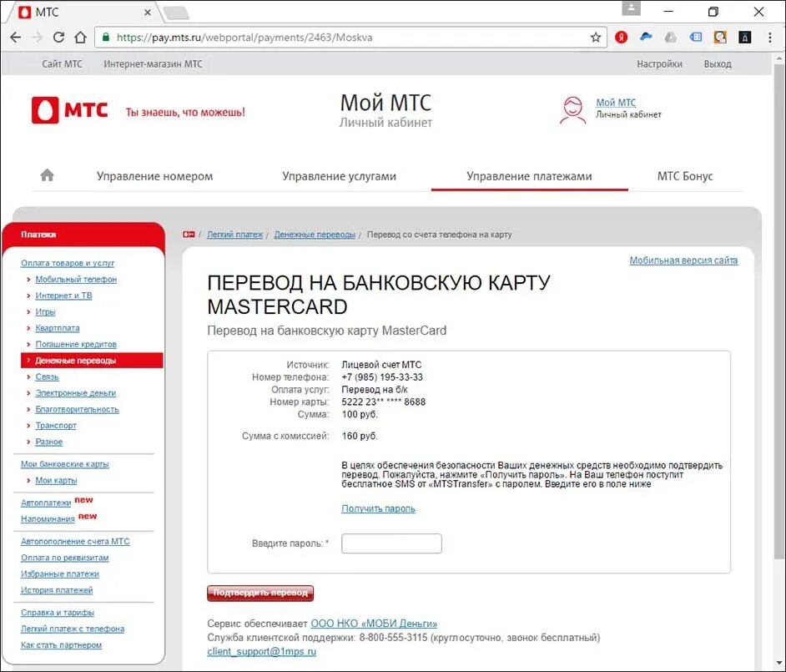This screenshot has height=672, width=786.
Task: Select Мобильный телефон in sidebar
Action: 76,280
